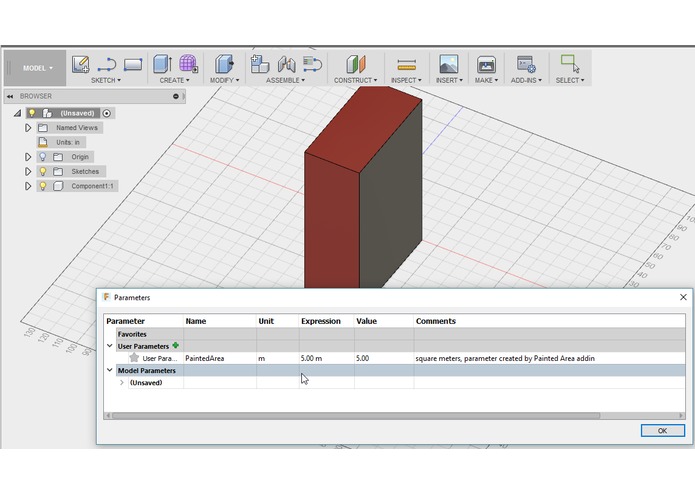
Task: Toggle Component1:1 visibility lightbulb
Action: point(43,186)
